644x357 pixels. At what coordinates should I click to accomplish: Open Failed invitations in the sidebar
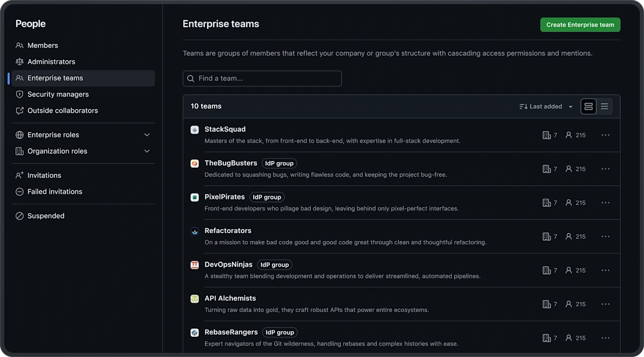[x=83, y=191]
